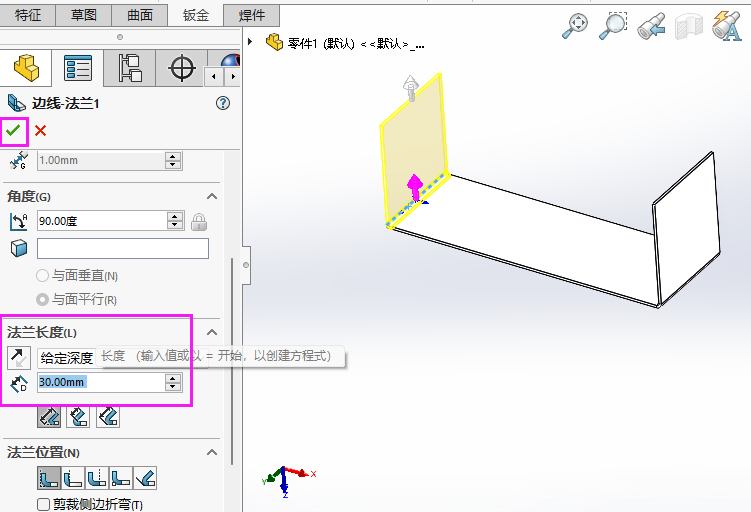
Task: Open help for 边线-法兰1
Action: (223, 103)
